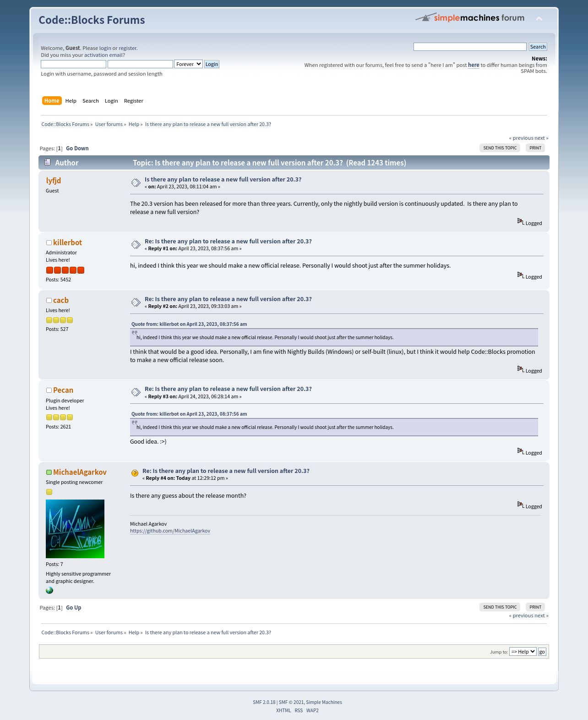The height and width of the screenshot is (720, 588).
Task: Click post icon of killerbot's Reply #1
Action: click(x=136, y=245)
